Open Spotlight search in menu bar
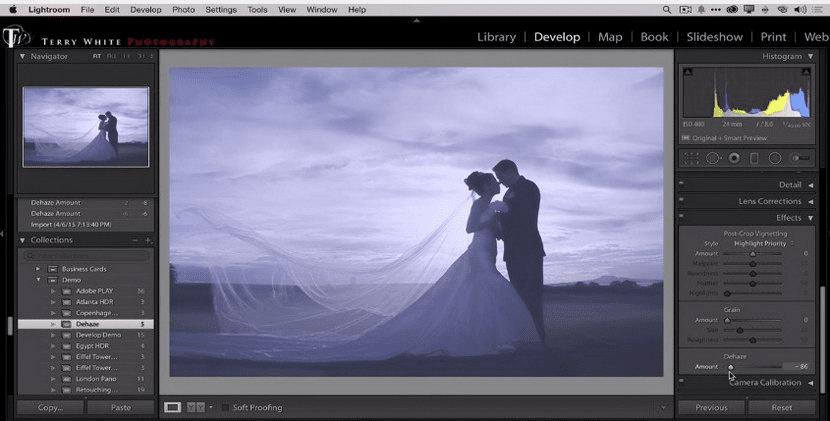The image size is (830, 421). tap(667, 10)
